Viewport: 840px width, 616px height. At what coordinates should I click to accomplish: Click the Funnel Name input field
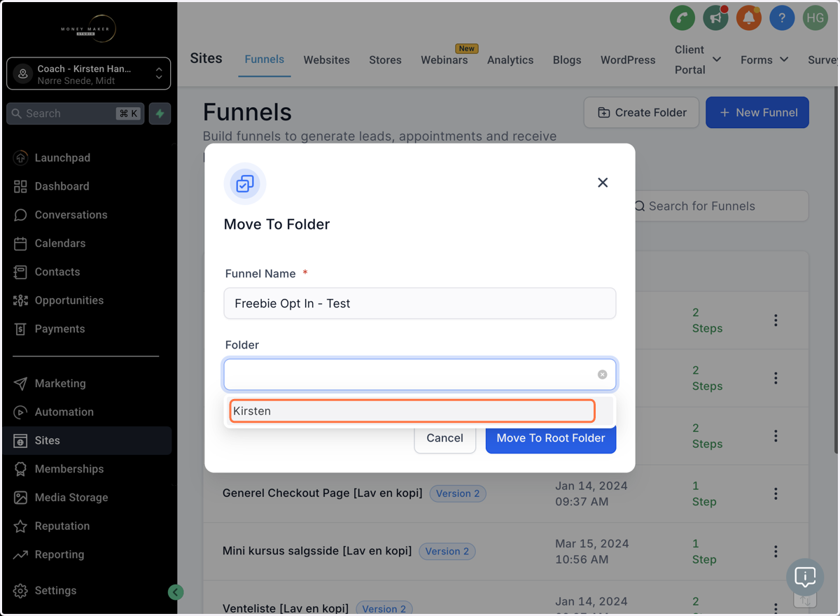coord(420,303)
